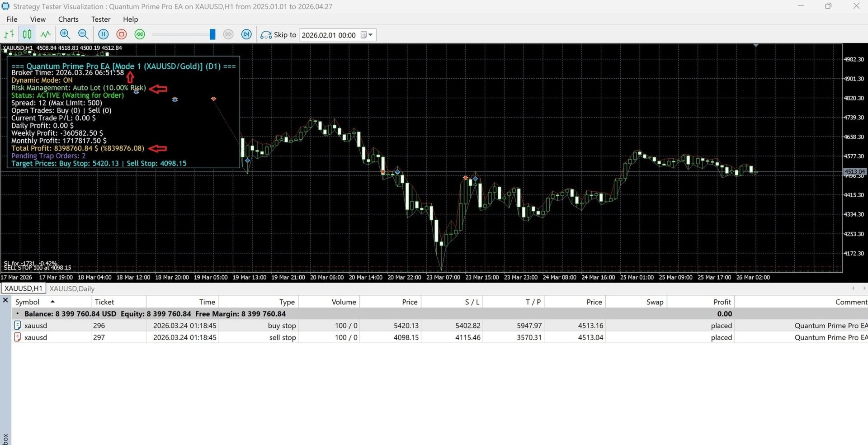Viewport: 868px width, 445px height.
Task: Click the stop loss value 4115.46
Action: pyautogui.click(x=467, y=337)
